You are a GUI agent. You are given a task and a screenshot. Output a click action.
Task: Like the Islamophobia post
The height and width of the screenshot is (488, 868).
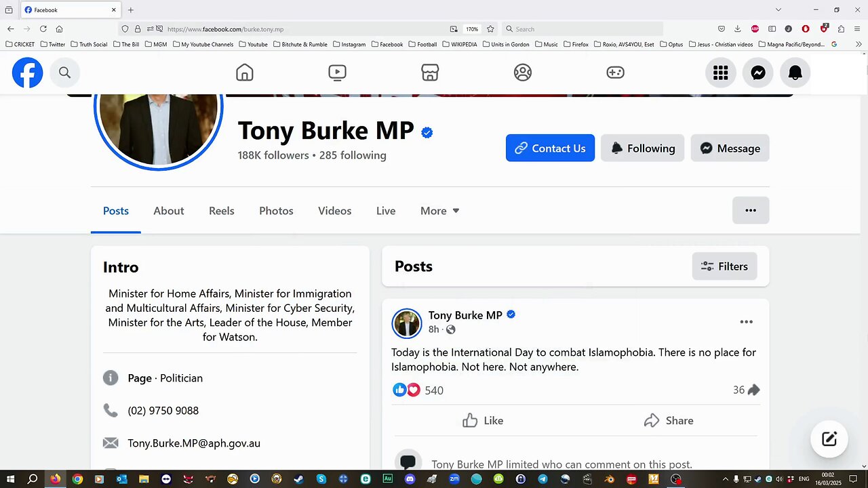pyautogui.click(x=483, y=420)
